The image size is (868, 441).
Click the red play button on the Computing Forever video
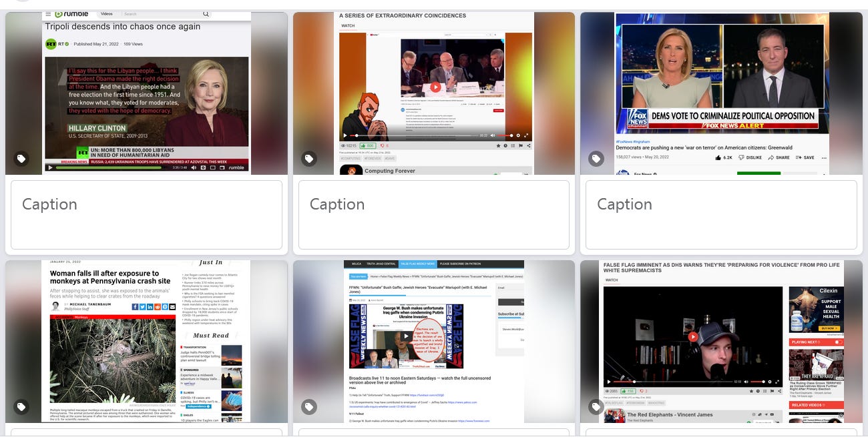coord(435,87)
